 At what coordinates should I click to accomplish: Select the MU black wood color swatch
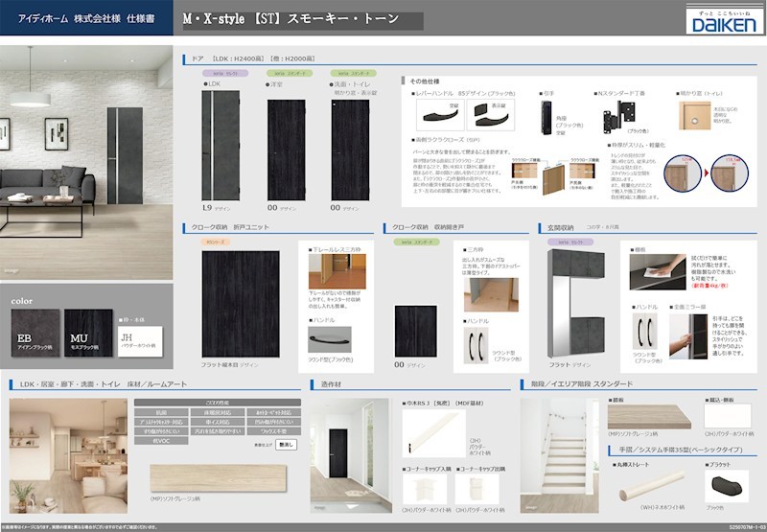pyautogui.click(x=88, y=333)
